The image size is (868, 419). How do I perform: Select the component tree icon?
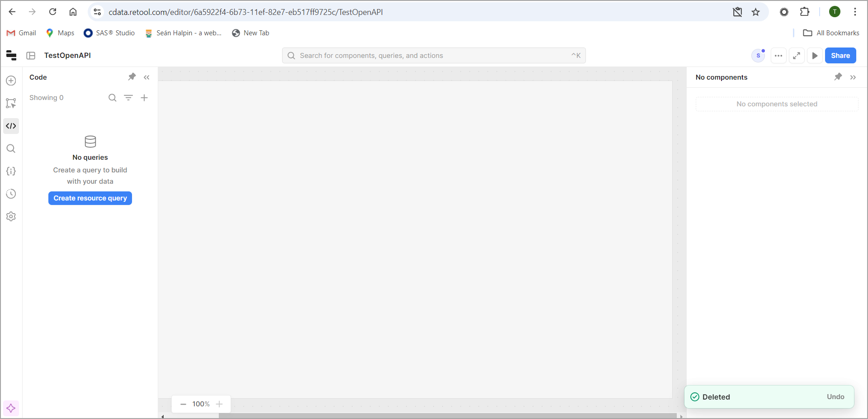tap(11, 104)
